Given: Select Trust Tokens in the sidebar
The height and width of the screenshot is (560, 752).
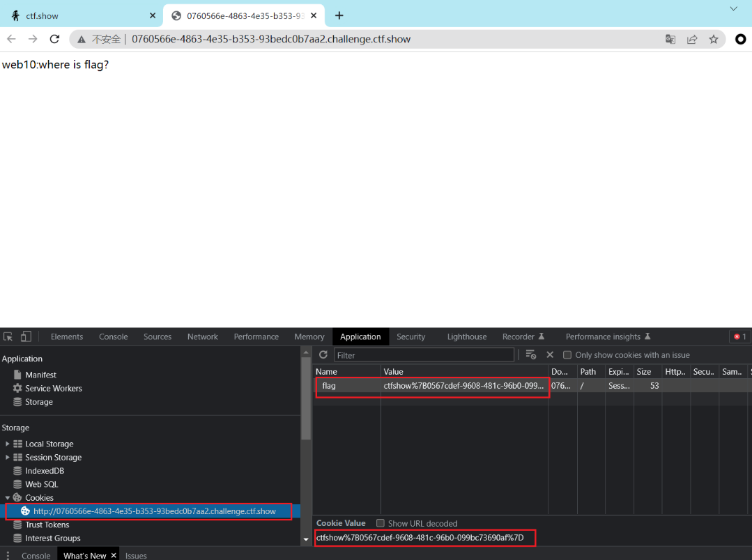Looking at the screenshot, I should [47, 524].
